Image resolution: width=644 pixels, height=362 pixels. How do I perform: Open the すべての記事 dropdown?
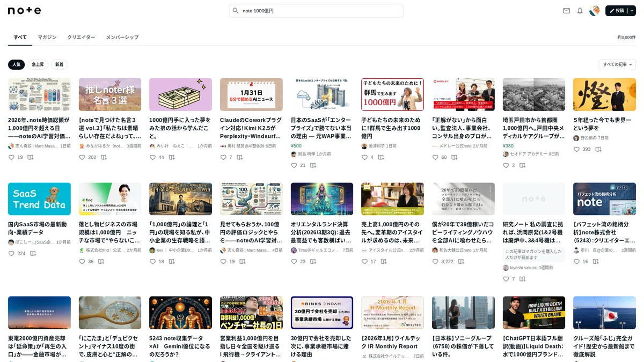(617, 64)
